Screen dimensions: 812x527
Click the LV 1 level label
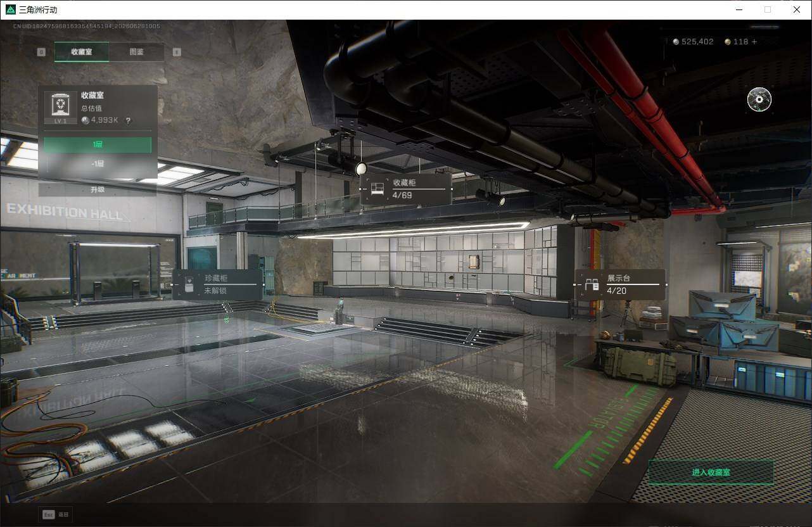pyautogui.click(x=60, y=120)
